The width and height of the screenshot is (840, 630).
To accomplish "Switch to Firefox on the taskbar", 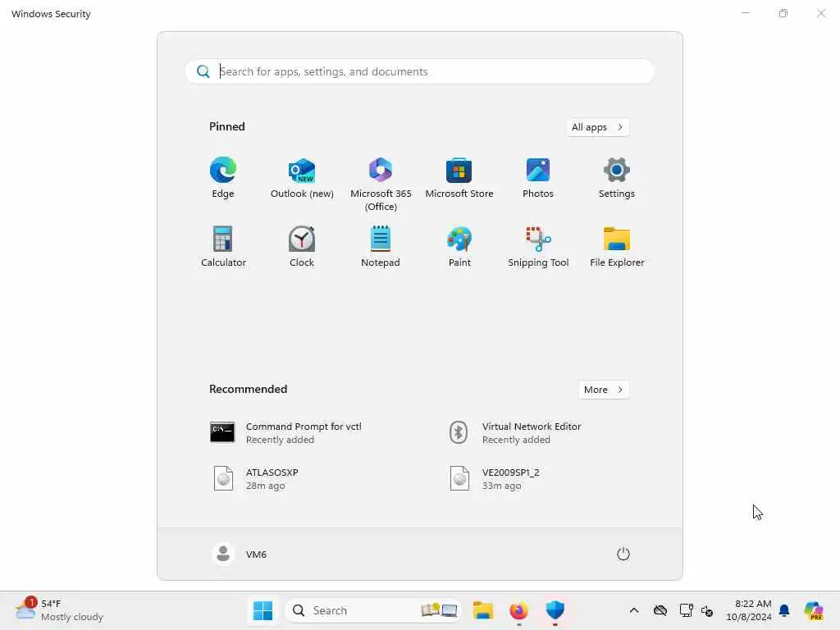I will (x=518, y=610).
